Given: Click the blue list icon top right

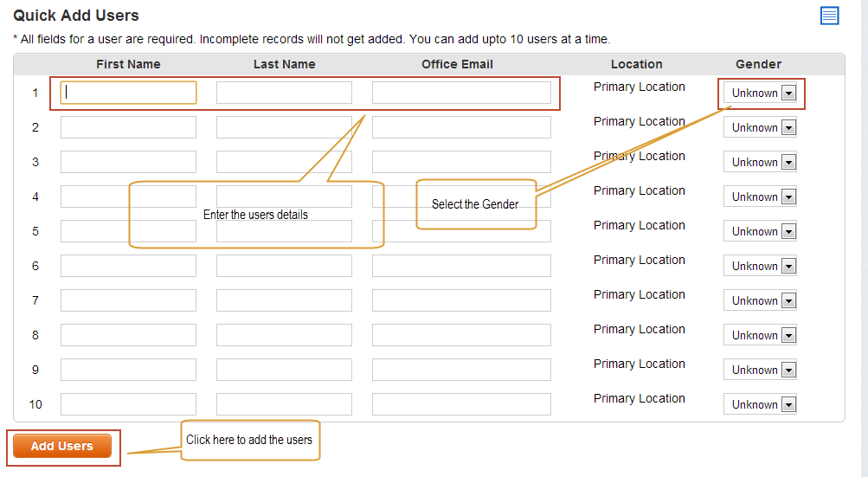Looking at the screenshot, I should (x=829, y=16).
